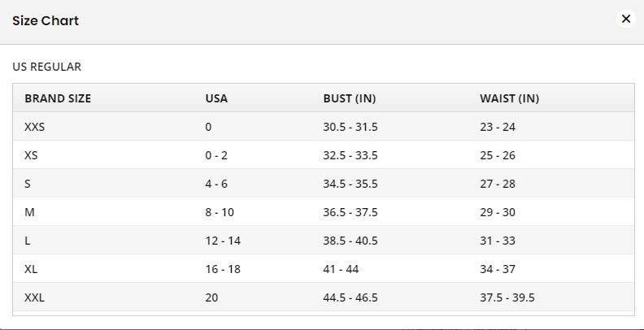Select the XS brand size cell
The width and height of the screenshot is (644, 330).
coord(32,155)
